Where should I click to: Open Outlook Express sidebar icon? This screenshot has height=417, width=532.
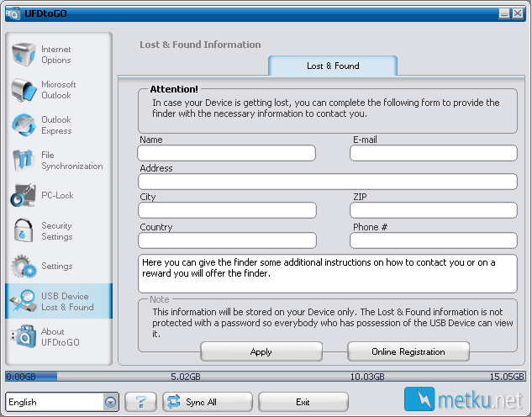(24, 125)
